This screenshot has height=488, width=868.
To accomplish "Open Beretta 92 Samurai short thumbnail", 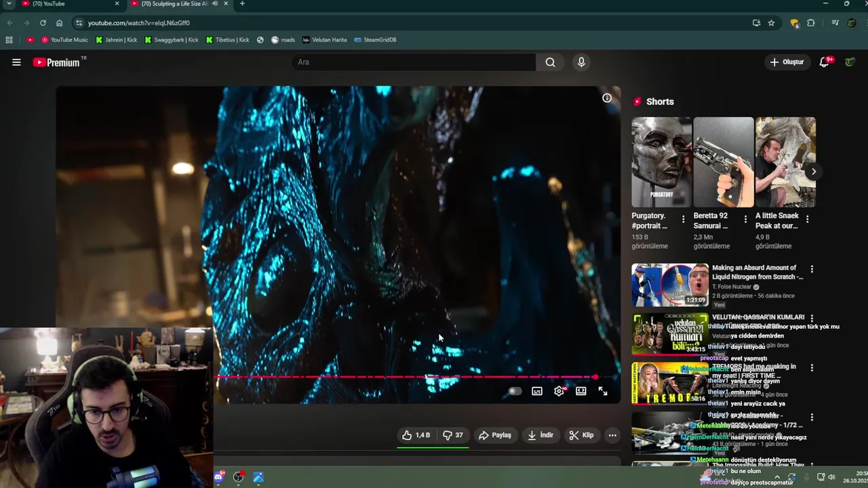I will [724, 162].
